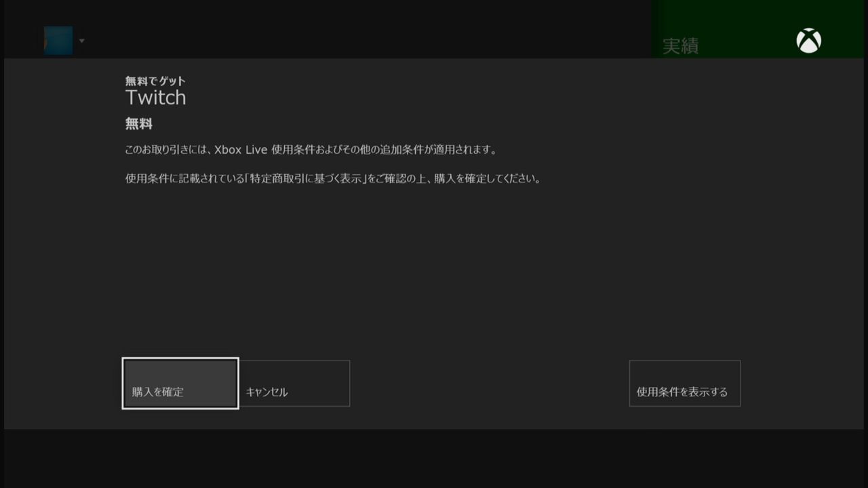Viewport: 868px width, 488px height.
Task: Click the bold 無料 price label
Action: click(x=139, y=124)
